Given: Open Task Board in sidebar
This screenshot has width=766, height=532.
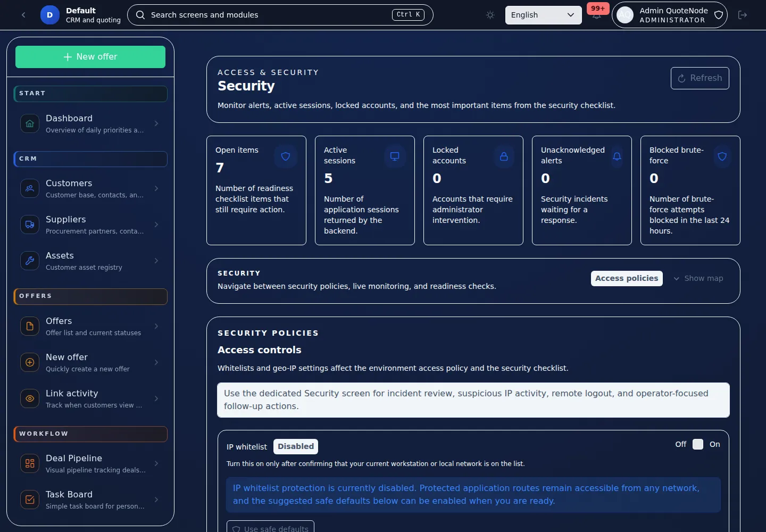Looking at the screenshot, I should 90,500.
